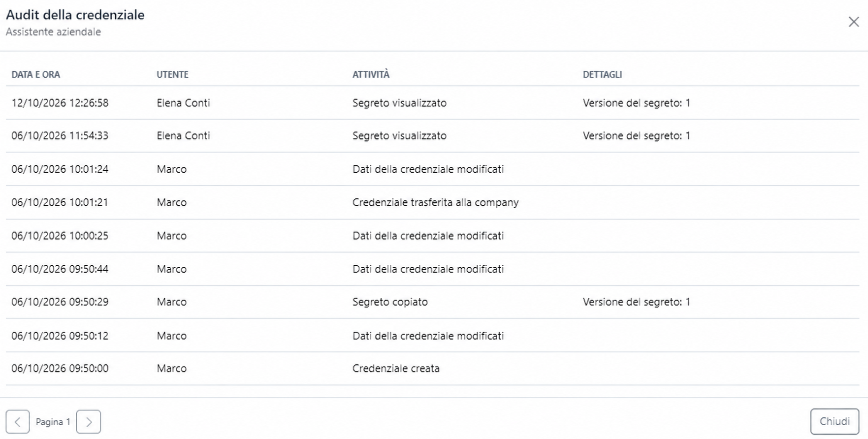Select the ATTIVITÀ column header
Image resolution: width=868 pixels, height=439 pixels.
371,74
